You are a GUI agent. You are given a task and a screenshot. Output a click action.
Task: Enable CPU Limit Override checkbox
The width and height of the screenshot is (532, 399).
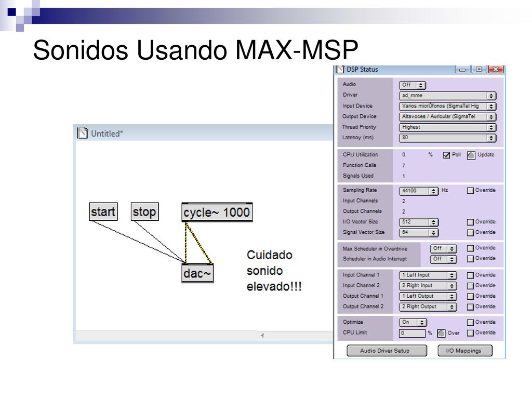click(470, 333)
